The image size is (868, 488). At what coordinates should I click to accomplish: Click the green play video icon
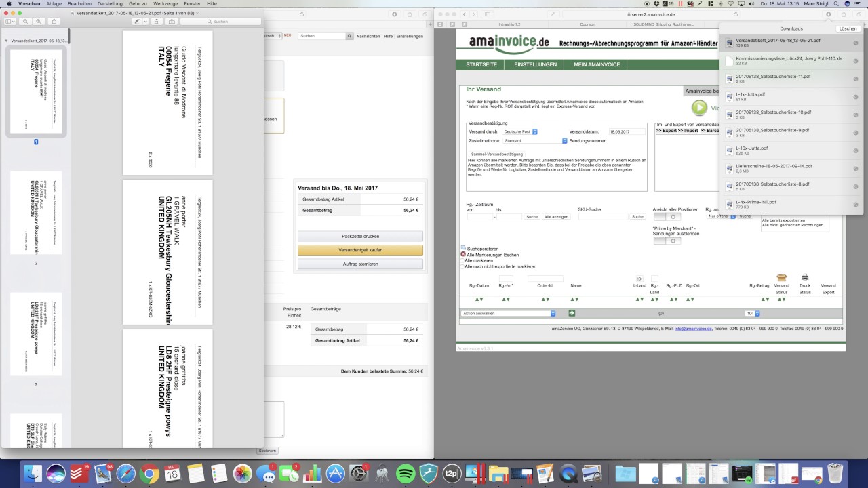pyautogui.click(x=699, y=107)
